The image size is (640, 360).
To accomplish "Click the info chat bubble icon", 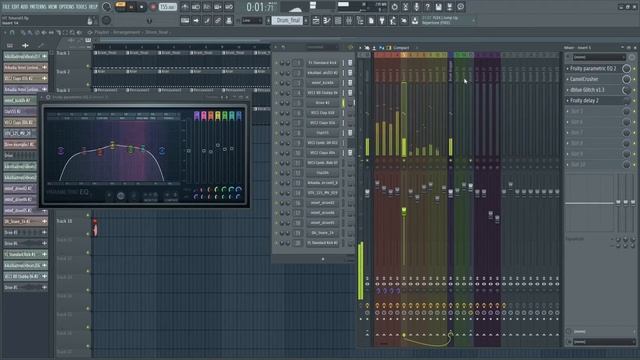I will point(460,7).
